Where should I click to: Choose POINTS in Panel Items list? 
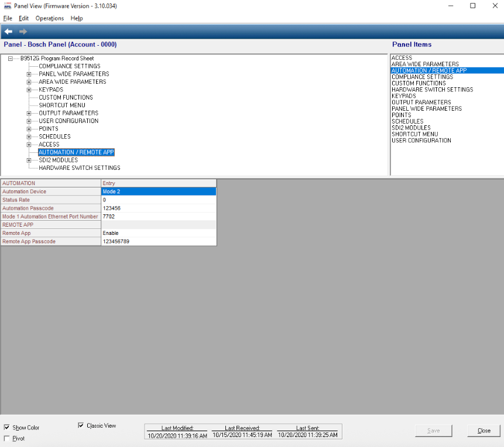pyautogui.click(x=401, y=115)
